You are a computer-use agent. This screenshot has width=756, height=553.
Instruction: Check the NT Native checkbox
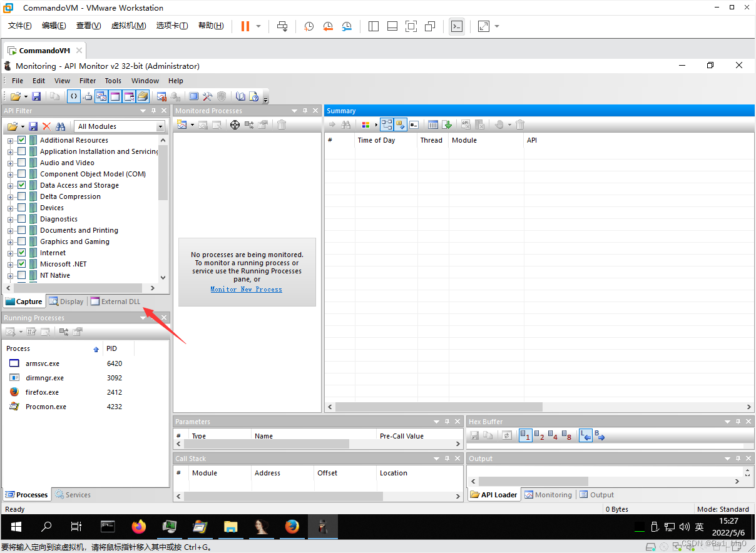click(22, 275)
